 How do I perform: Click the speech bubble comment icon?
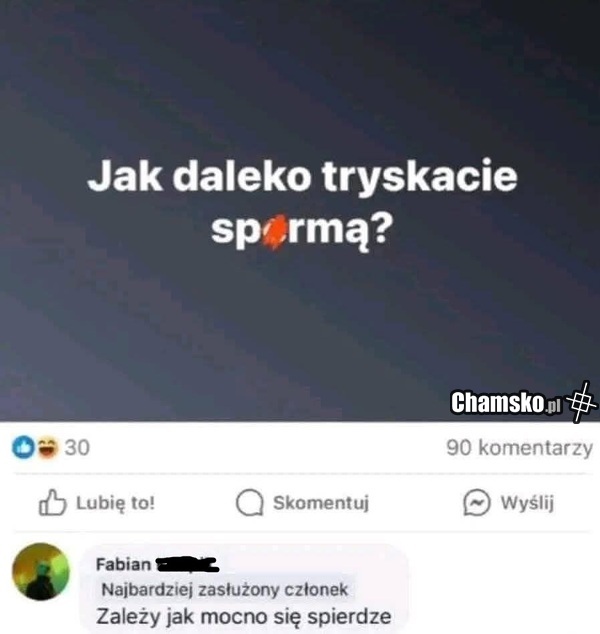pos(250,503)
